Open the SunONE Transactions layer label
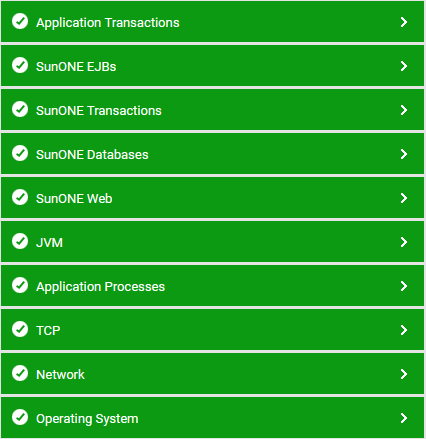426x439 pixels. [99, 111]
